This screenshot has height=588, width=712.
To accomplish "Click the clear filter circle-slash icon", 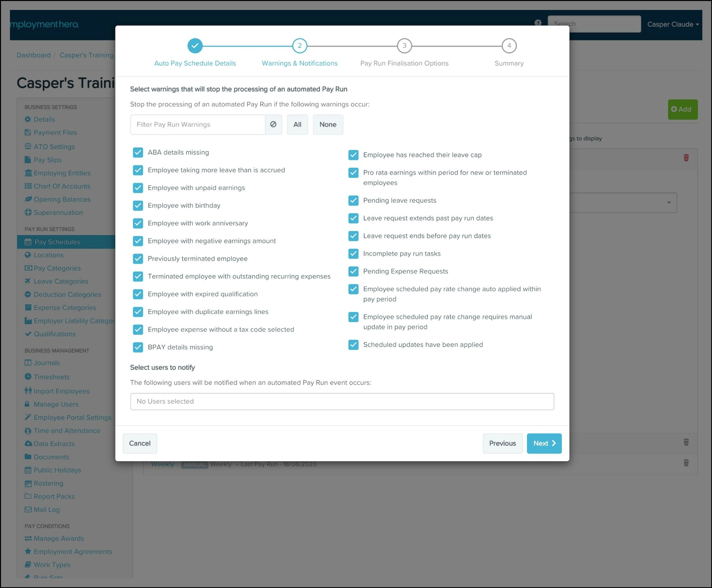I will pos(273,124).
